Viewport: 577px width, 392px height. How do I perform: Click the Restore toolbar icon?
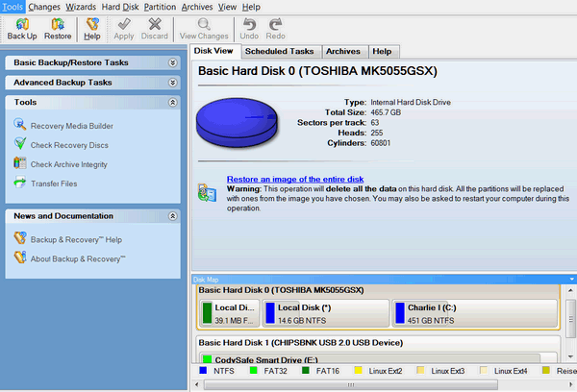58,24
